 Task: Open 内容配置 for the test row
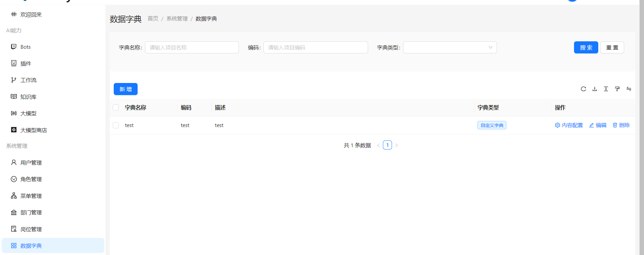569,125
